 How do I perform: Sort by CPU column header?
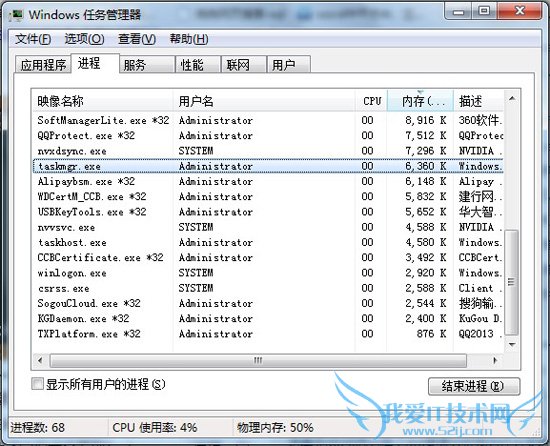pyautogui.click(x=371, y=101)
